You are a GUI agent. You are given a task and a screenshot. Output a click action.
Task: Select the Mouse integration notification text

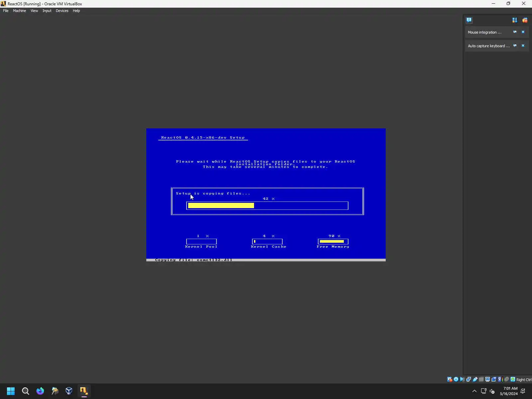click(484, 32)
